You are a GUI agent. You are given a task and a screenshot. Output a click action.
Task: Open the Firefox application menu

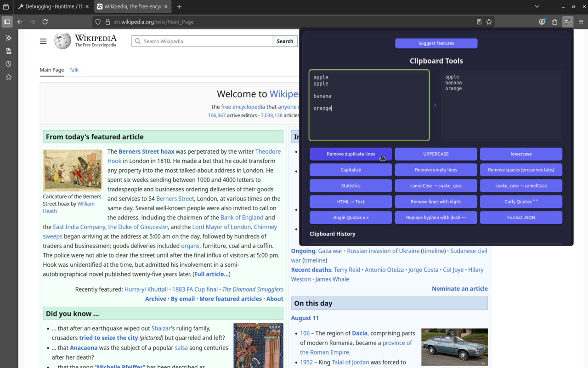click(x=581, y=22)
